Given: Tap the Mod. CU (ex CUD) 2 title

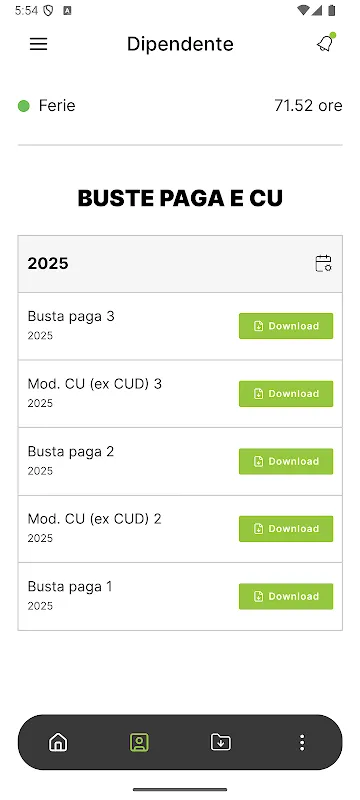Looking at the screenshot, I should (94, 519).
